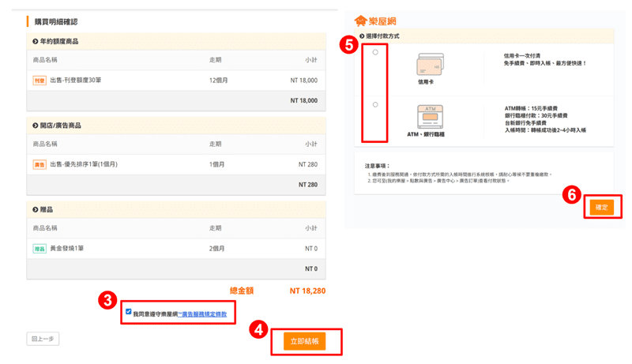Click the NT 0 subtotal in gift section
This screenshot has width=632, height=364.
coord(311,269)
